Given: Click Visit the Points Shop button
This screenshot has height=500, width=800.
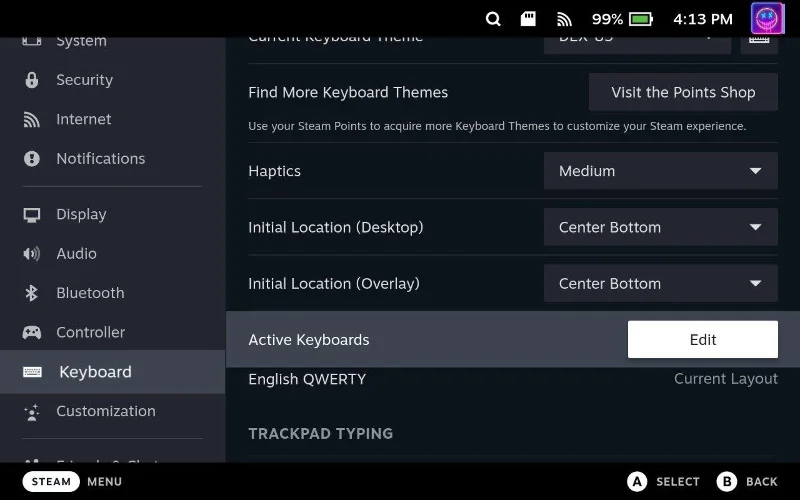Looking at the screenshot, I should (x=683, y=92).
